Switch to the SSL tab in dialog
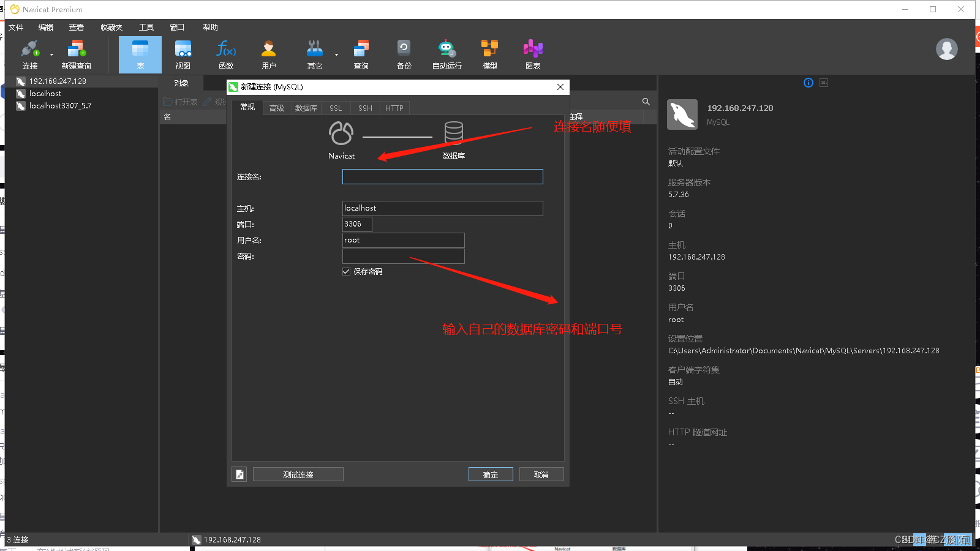Viewport: 980px width, 551px height. click(x=336, y=108)
